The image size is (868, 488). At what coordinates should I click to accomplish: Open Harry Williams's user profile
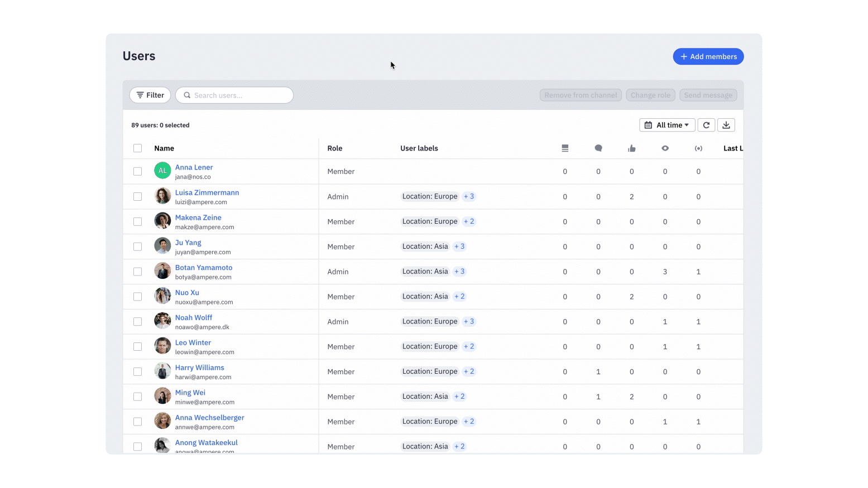(x=199, y=368)
